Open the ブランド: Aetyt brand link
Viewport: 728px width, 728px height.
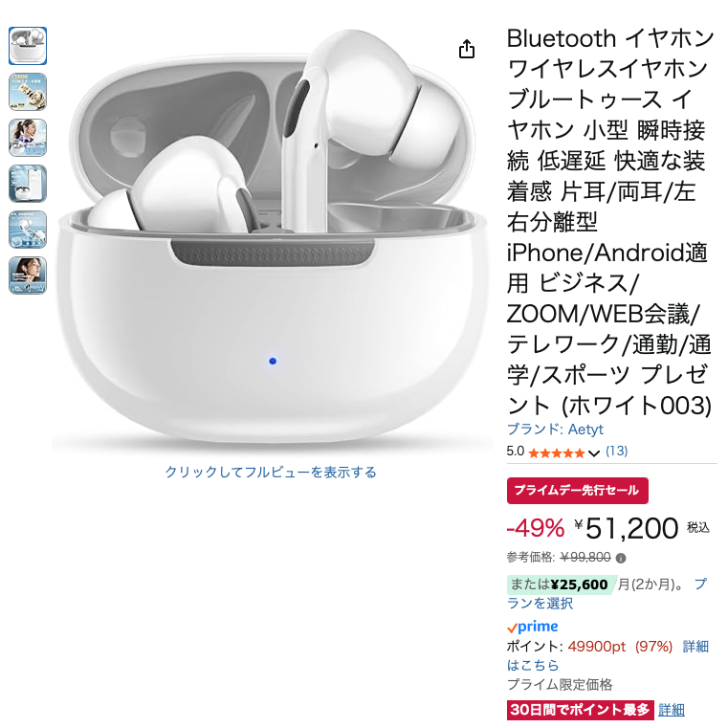click(x=555, y=430)
